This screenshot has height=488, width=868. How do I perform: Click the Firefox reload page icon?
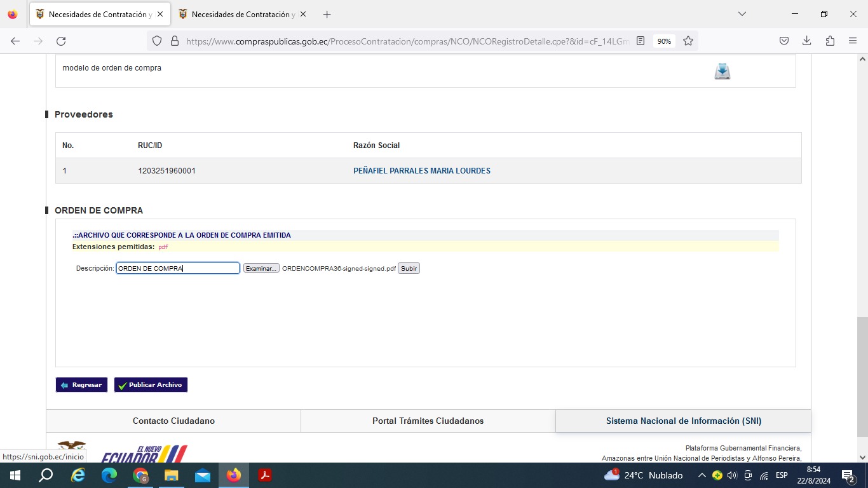click(61, 41)
